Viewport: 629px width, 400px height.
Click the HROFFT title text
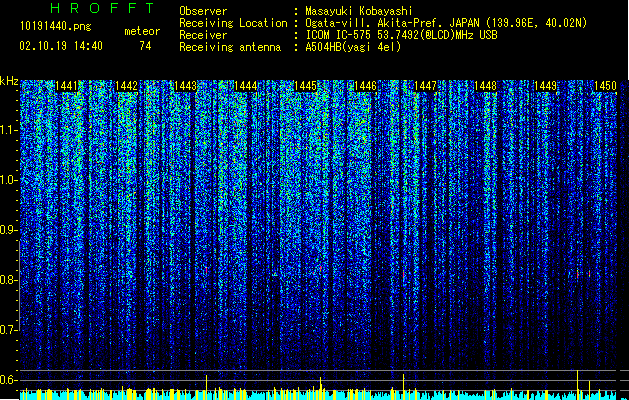[102, 8]
